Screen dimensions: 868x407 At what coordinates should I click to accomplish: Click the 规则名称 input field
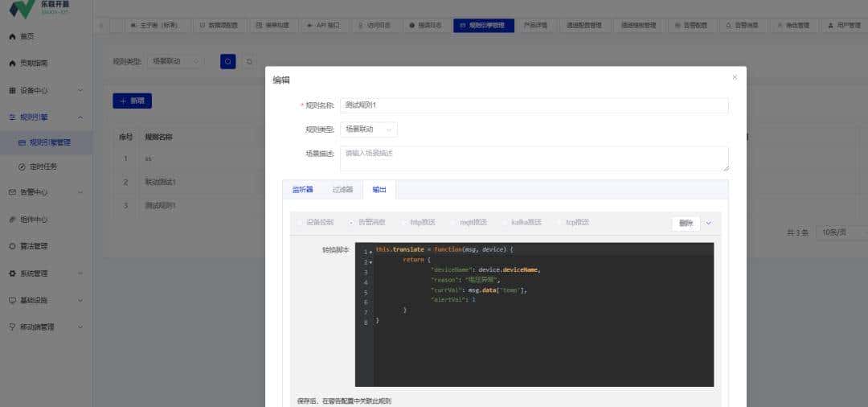[534, 105]
